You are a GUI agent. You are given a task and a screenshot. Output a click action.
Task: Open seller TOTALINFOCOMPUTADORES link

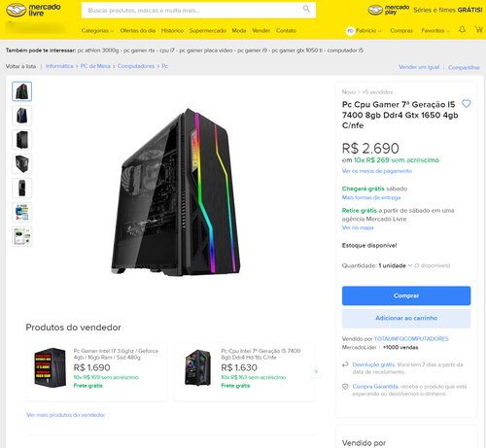tap(411, 339)
